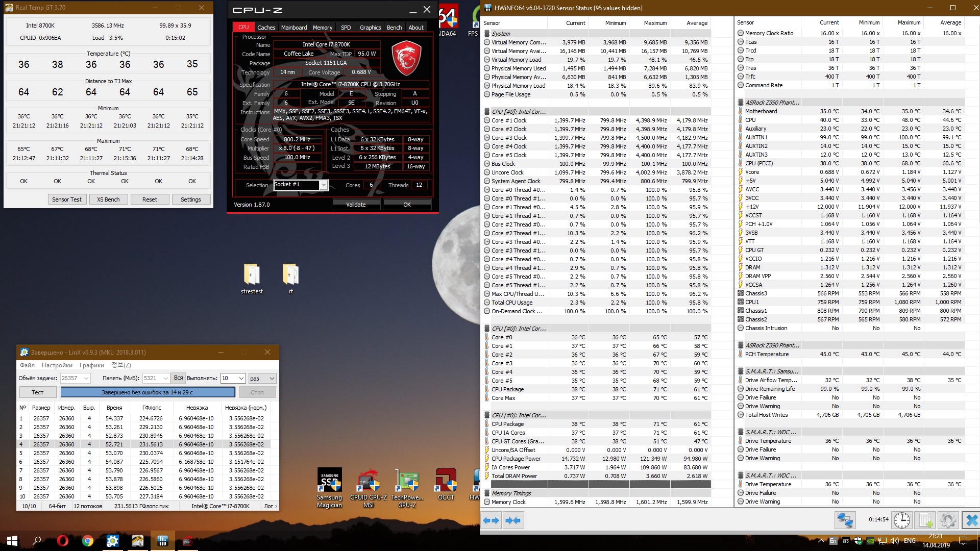Viewport: 980px width, 551px height.
Task: Click HWiNFO collapse columns arrows icon
Action: (512, 520)
